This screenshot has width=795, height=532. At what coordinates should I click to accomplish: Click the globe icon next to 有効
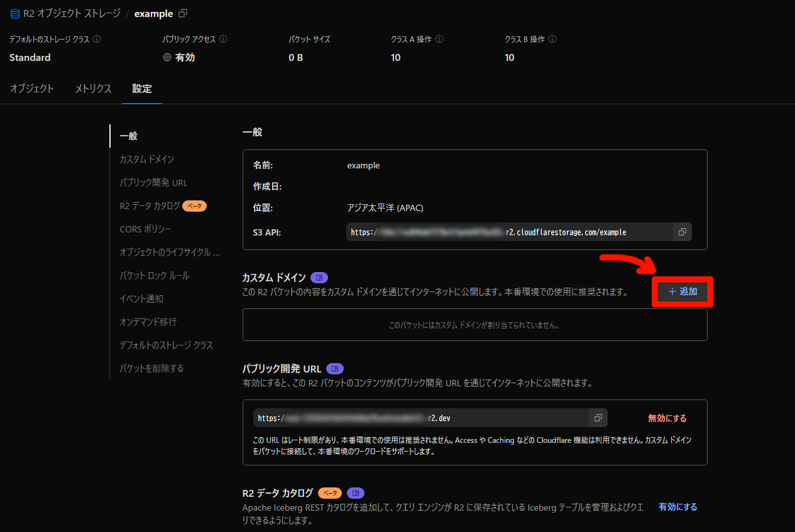tap(167, 57)
